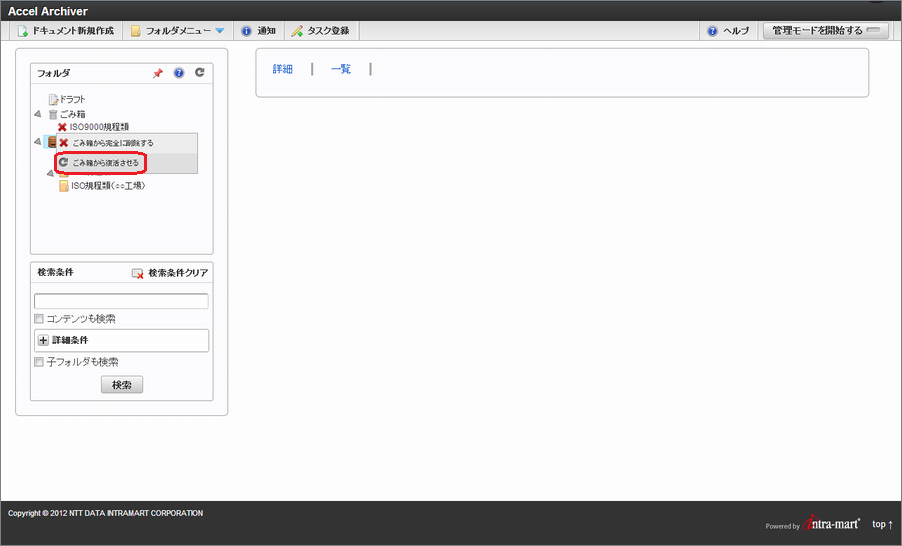Switch to the 一覧 tab link
Image resolution: width=902 pixels, height=546 pixels.
coord(341,69)
